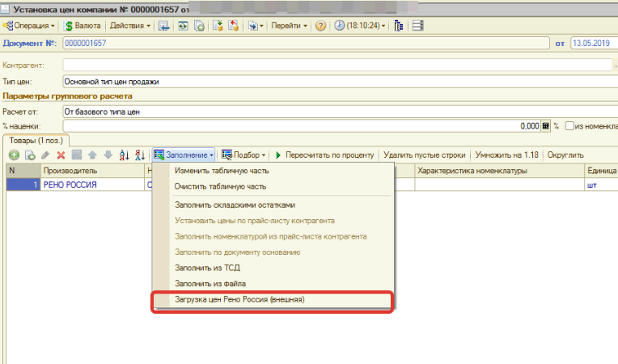Open the Подбор dropdown
The image size is (618, 364).
click(x=243, y=154)
